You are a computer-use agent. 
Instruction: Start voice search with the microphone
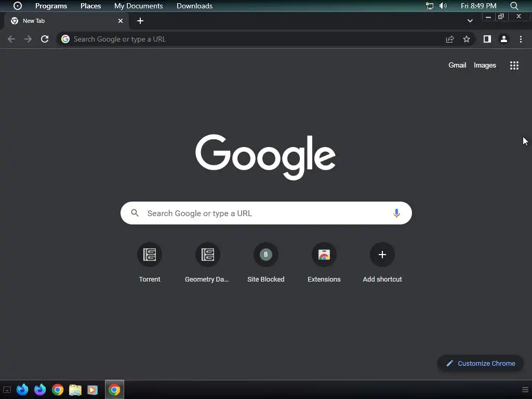(x=396, y=213)
